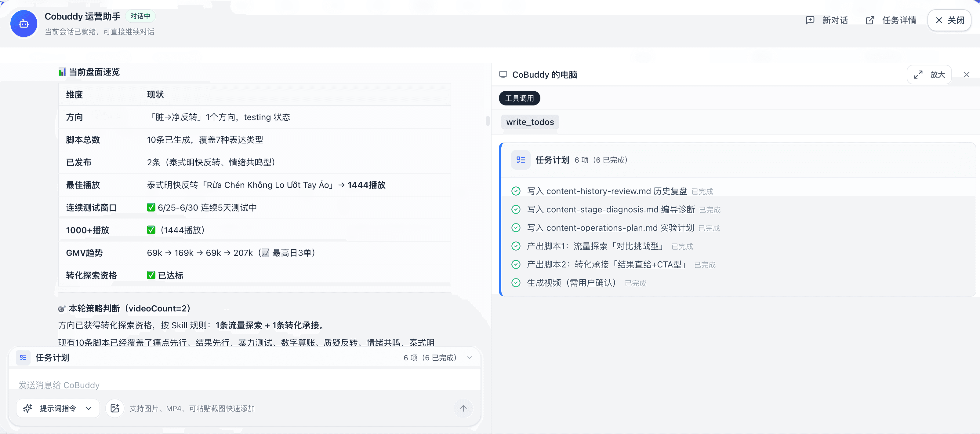The height and width of the screenshot is (434, 980).
Task: Click the check icon for content-history-review.md task
Action: point(516,191)
